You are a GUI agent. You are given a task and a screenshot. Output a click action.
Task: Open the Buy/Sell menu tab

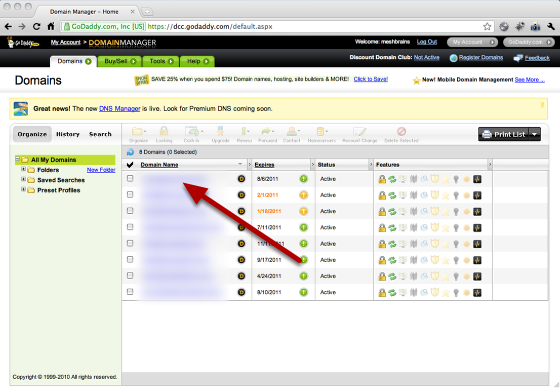[x=120, y=61]
